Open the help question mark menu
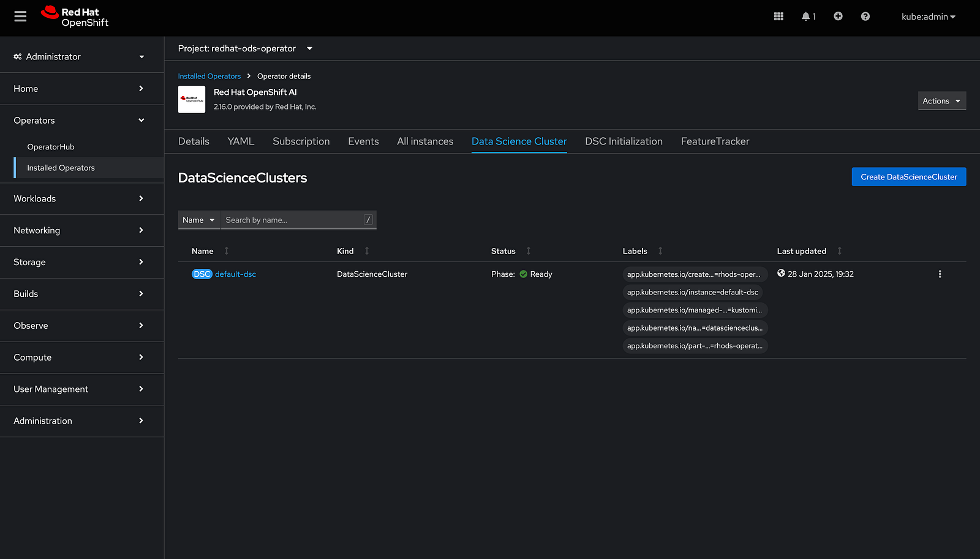This screenshot has width=980, height=559. pos(865,17)
